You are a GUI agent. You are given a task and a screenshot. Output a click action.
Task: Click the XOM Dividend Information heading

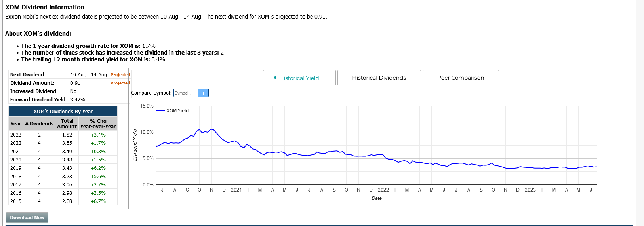[x=45, y=8]
